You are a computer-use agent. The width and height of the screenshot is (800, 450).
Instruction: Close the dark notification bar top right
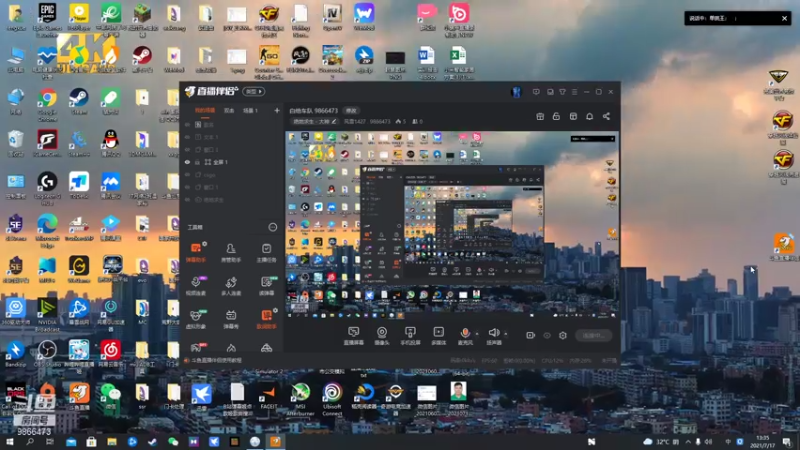784,18
